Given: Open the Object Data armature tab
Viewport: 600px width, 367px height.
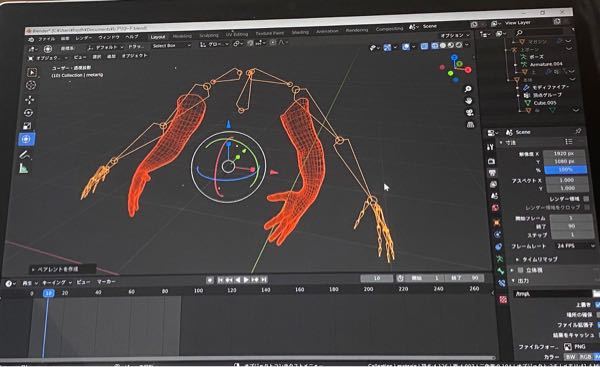Looking at the screenshot, I should [500, 259].
